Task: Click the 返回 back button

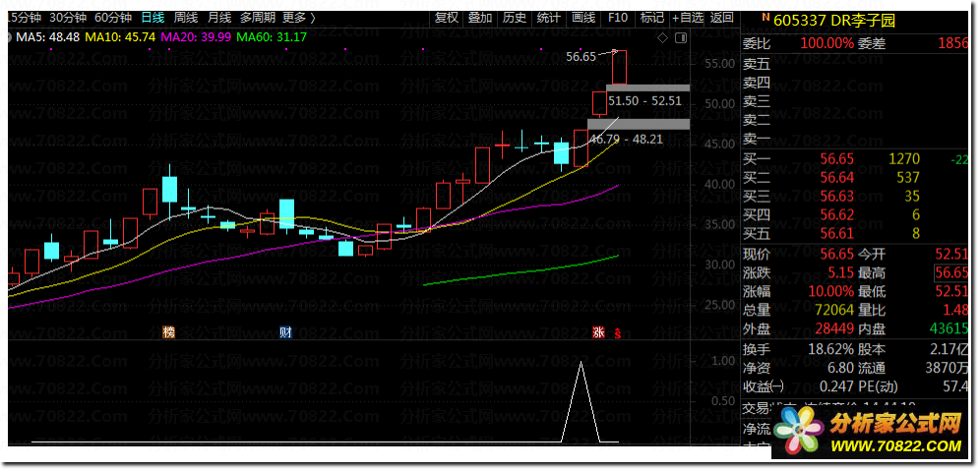Action: click(x=722, y=18)
